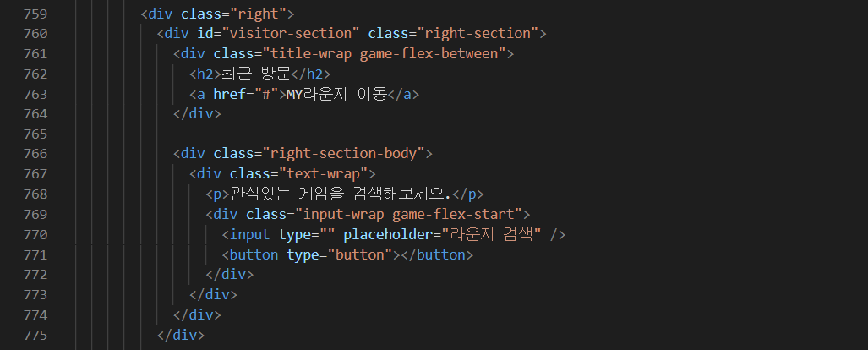
Task: Click the paragraph text 관심있는 게임을 검색해보세요.
Action: pos(341,194)
